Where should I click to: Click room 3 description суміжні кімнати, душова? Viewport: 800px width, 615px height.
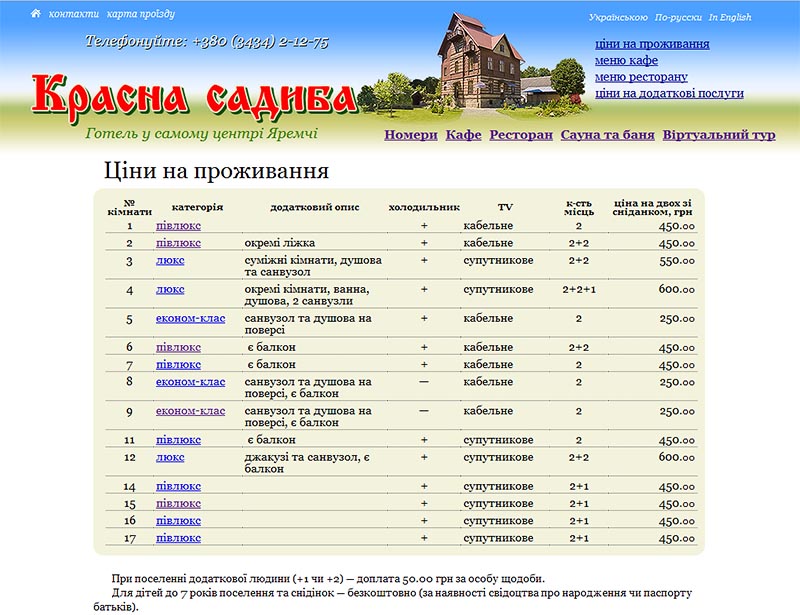coord(313,266)
